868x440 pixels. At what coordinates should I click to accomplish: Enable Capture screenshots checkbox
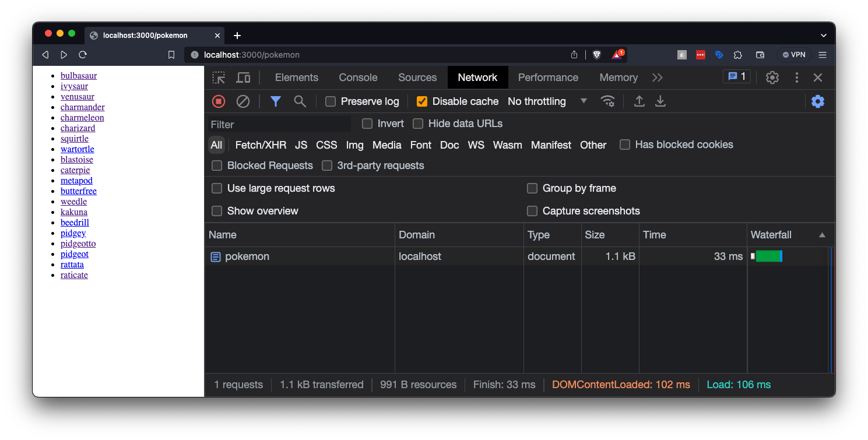click(x=532, y=211)
